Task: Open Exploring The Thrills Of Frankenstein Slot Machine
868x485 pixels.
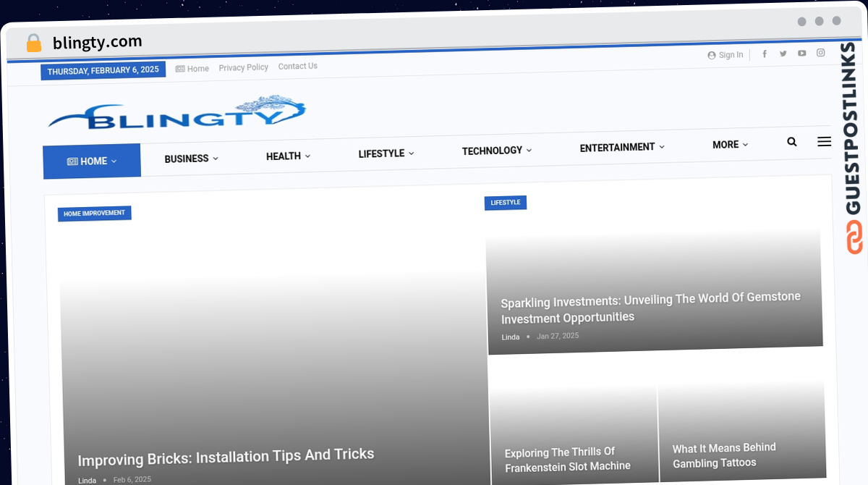Action: (x=568, y=460)
